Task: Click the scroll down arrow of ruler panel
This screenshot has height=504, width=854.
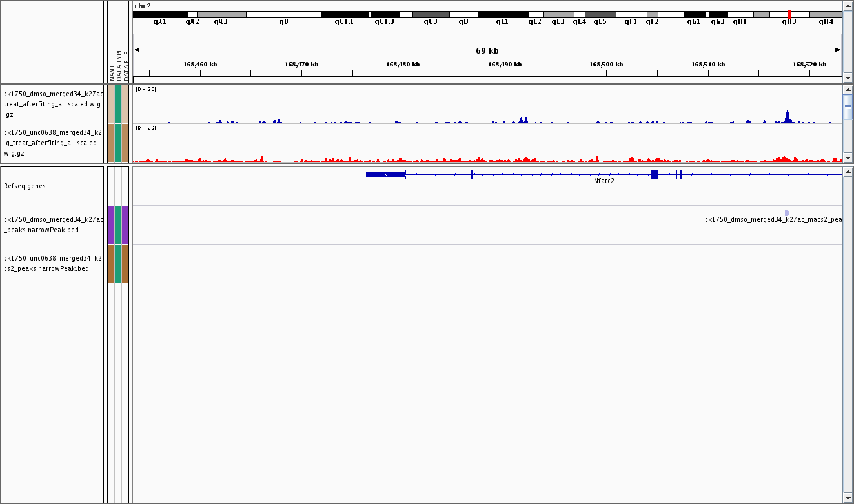Action: (x=848, y=78)
